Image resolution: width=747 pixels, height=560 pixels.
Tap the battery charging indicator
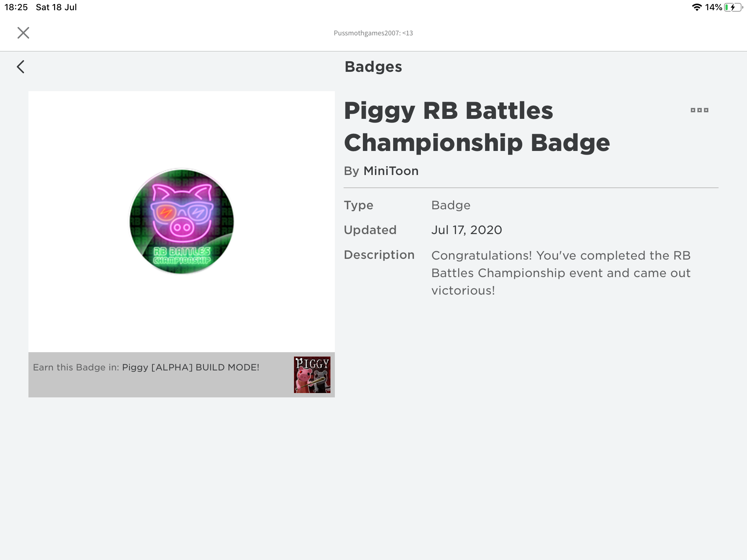point(734,7)
